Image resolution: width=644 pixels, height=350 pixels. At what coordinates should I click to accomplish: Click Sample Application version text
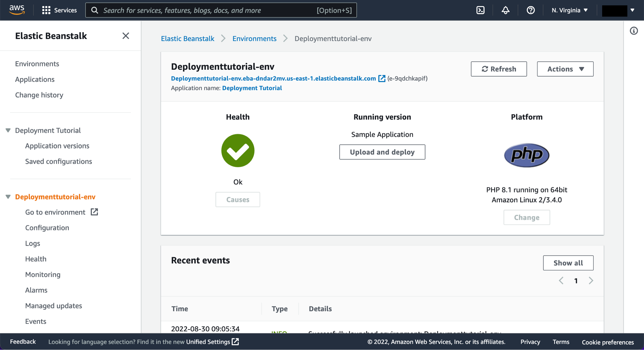click(382, 134)
